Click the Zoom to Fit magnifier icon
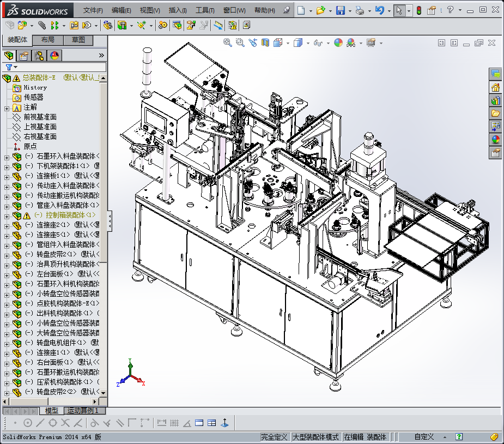Image resolution: width=504 pixels, height=444 pixels. [228, 43]
